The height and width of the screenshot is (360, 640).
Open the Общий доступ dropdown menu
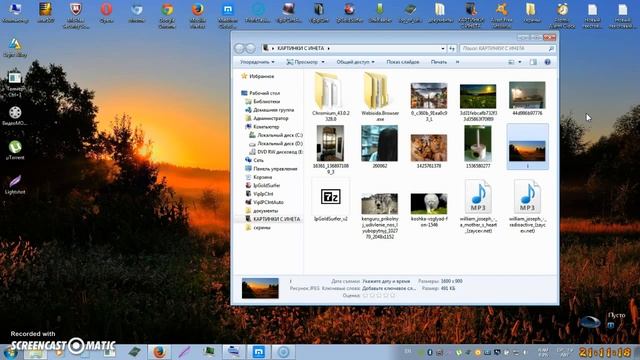(x=355, y=62)
